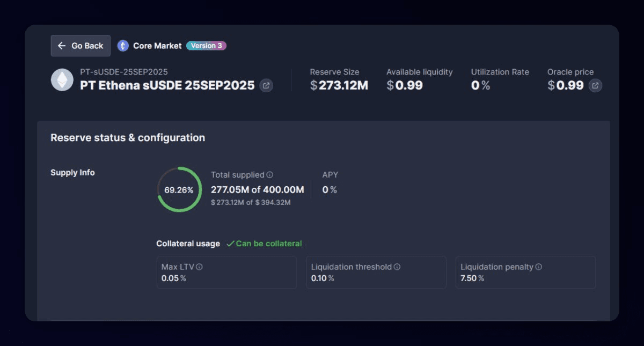Click the Reserve status & configuration heading
This screenshot has width=644, height=346.
coord(128,138)
